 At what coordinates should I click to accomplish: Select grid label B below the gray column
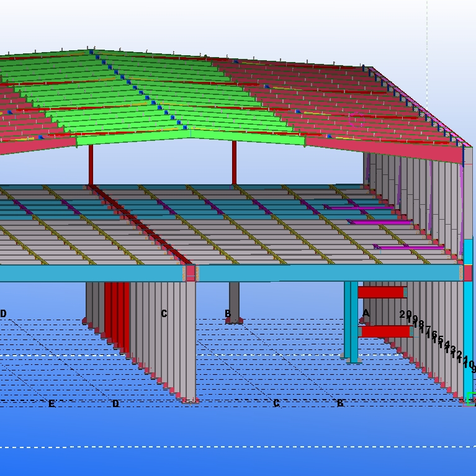pyautogui.click(x=228, y=313)
